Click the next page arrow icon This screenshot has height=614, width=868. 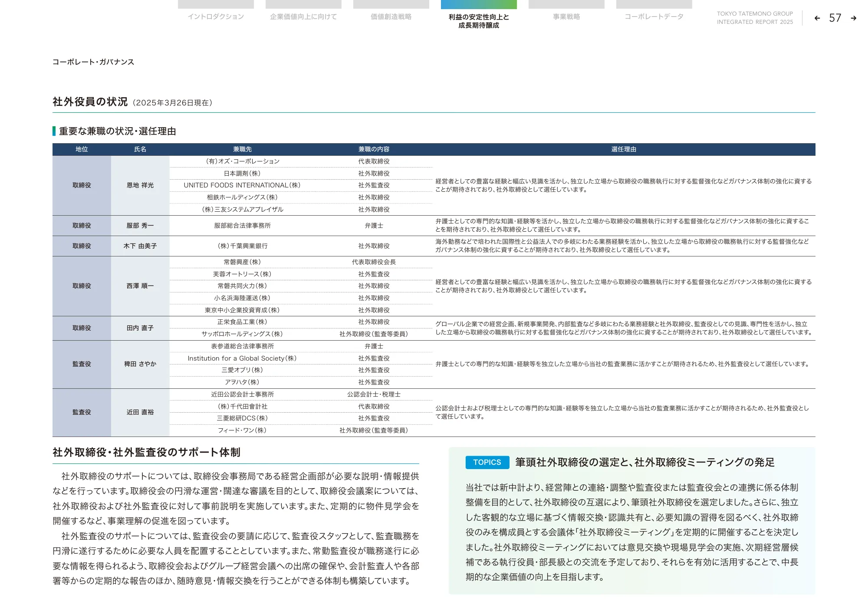(x=853, y=18)
